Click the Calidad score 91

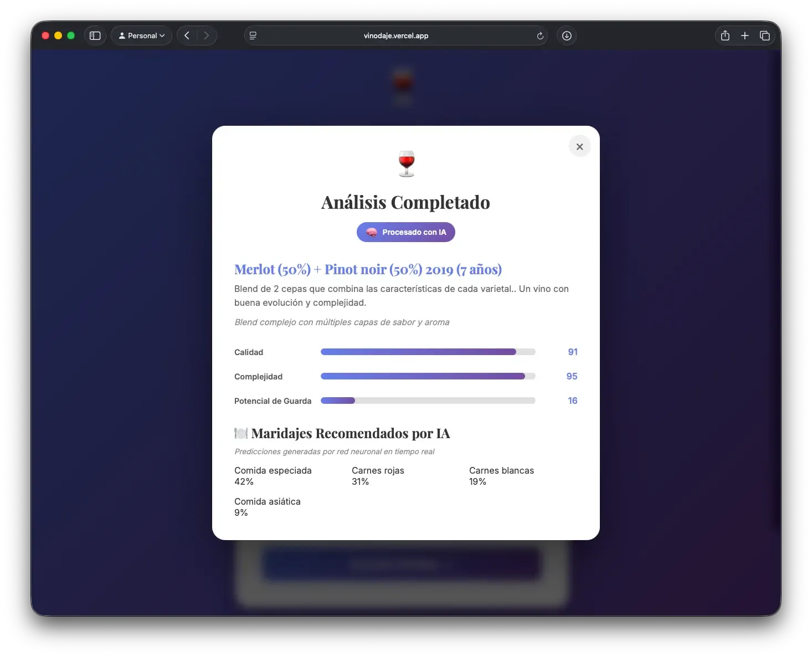tap(573, 352)
